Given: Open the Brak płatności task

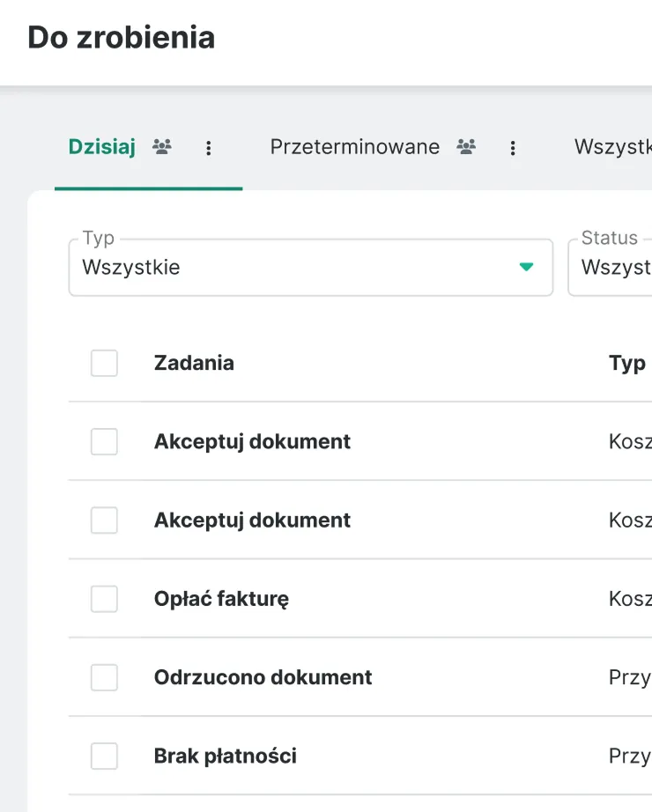Looking at the screenshot, I should pos(226,756).
